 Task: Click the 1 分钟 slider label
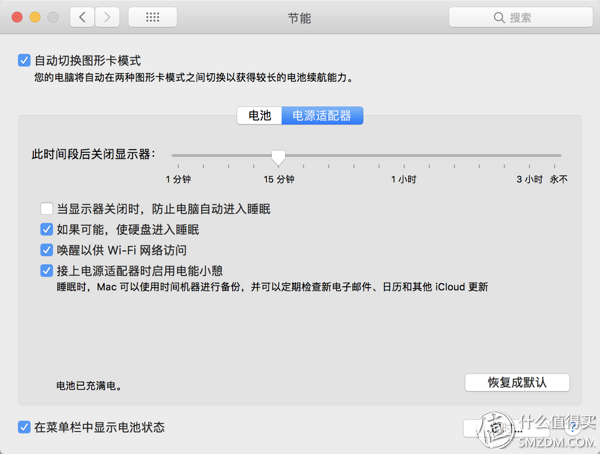[x=178, y=179]
